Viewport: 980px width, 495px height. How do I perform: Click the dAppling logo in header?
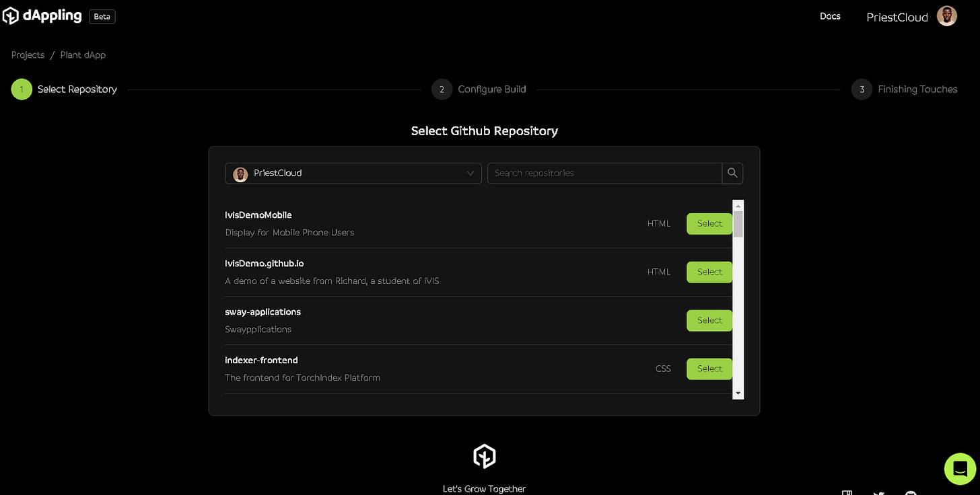tap(42, 16)
